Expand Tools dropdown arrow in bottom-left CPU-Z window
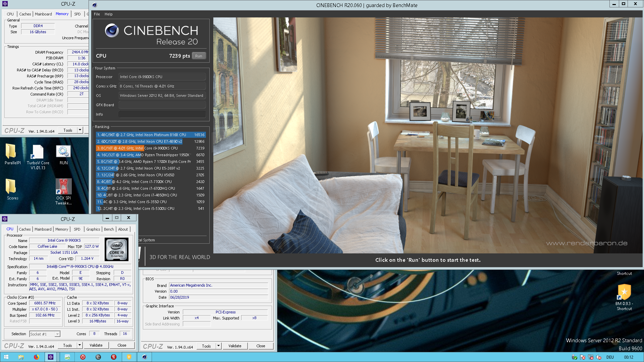Screen dimensions: 644x362 (79, 345)
